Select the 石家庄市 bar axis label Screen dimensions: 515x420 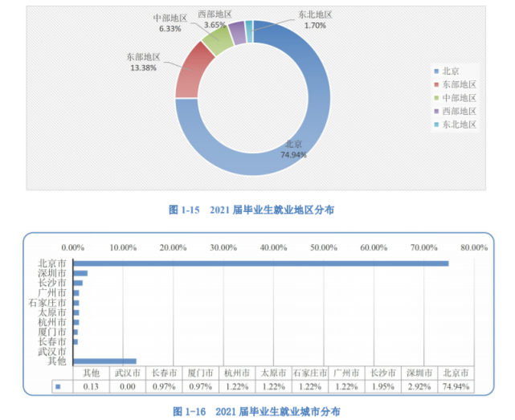click(x=47, y=303)
